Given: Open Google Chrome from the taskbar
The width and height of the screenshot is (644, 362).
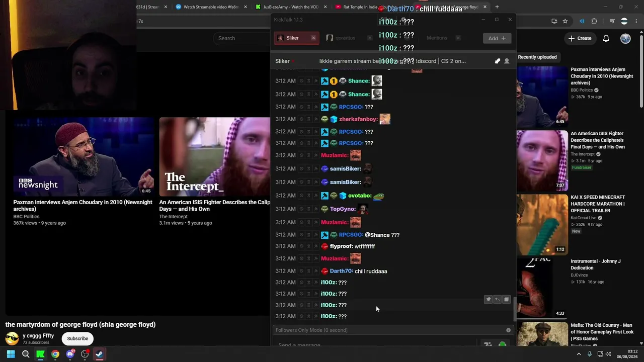Looking at the screenshot, I should pos(55,354).
